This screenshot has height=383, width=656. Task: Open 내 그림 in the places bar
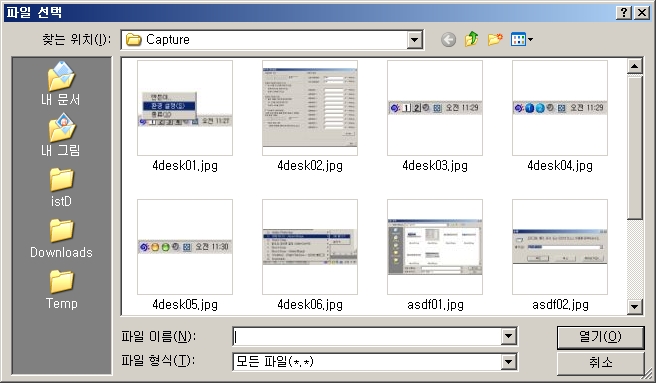tap(61, 135)
